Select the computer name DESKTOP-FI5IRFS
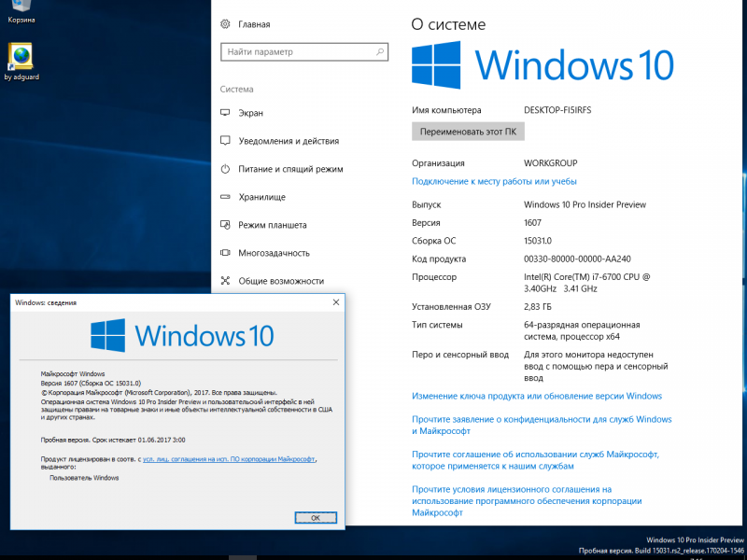The width and height of the screenshot is (747, 560). [557, 110]
